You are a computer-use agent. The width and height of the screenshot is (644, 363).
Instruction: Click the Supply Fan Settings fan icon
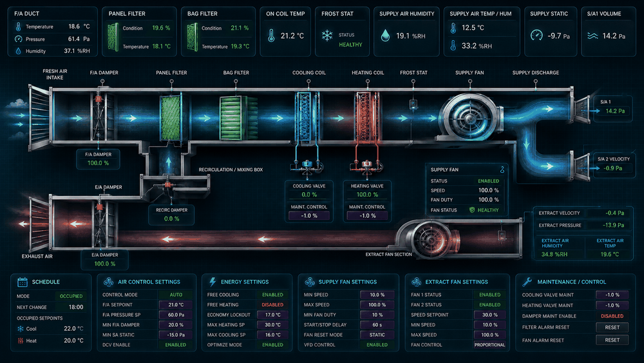(x=310, y=282)
